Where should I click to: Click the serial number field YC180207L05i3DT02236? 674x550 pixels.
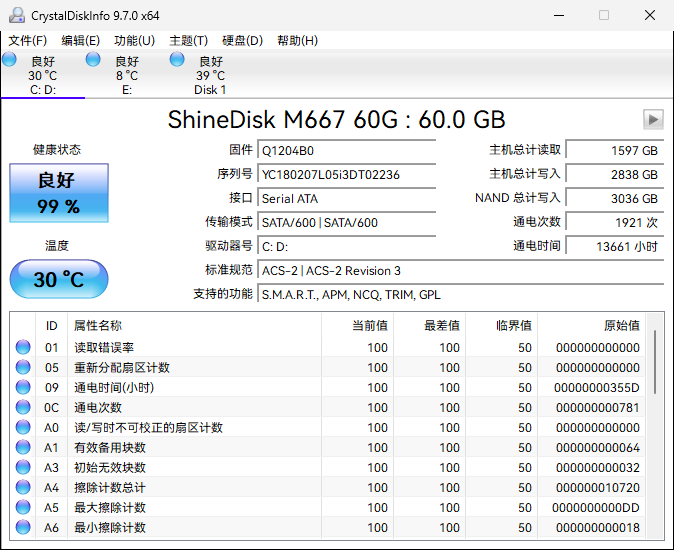[x=346, y=174]
